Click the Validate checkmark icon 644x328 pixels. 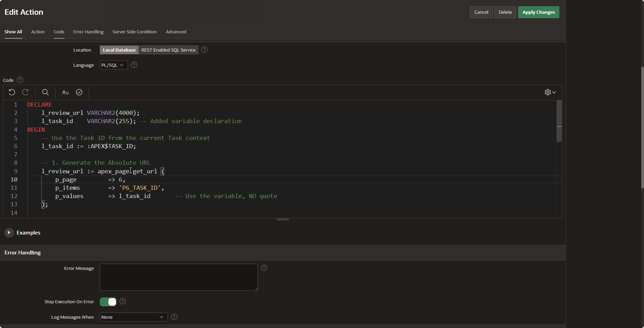click(79, 92)
